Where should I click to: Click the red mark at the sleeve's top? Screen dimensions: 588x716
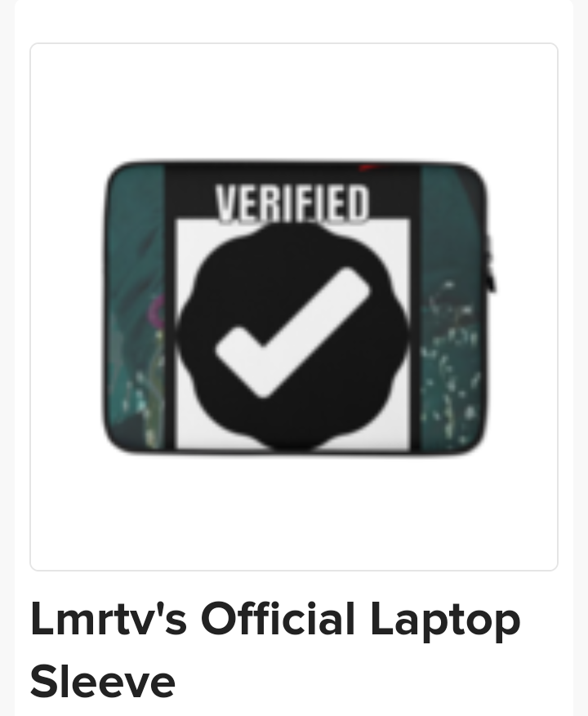click(368, 167)
